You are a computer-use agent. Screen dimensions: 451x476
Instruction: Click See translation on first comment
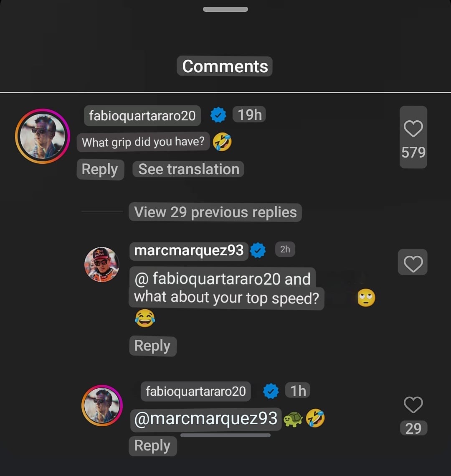188,169
